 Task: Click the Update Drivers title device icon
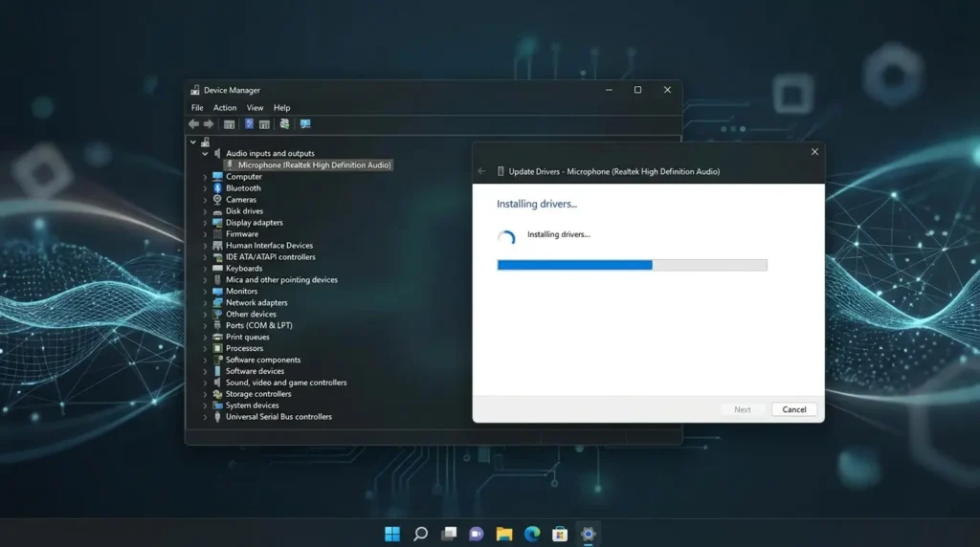pyautogui.click(x=501, y=171)
